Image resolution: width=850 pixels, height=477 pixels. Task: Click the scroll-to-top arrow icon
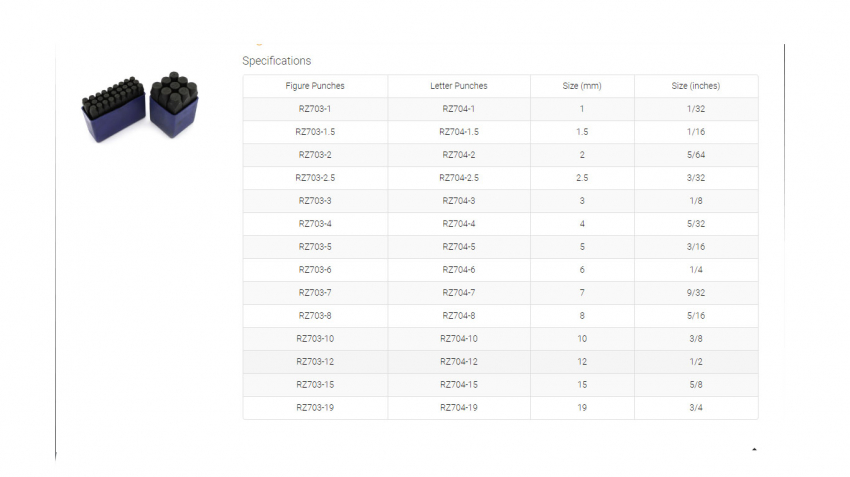click(753, 450)
